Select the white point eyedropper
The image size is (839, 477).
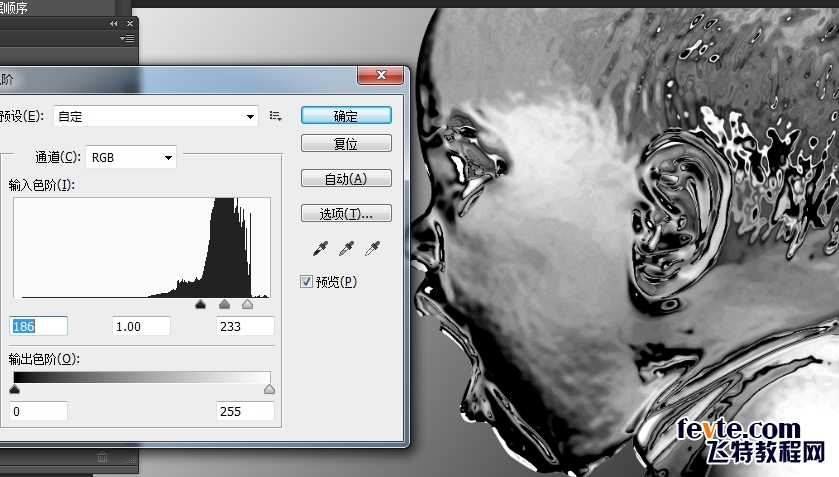(x=372, y=248)
